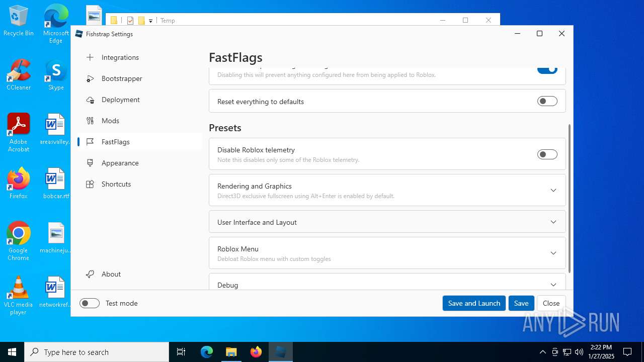Go to Mods page
This screenshot has height=362, width=644.
139,121
